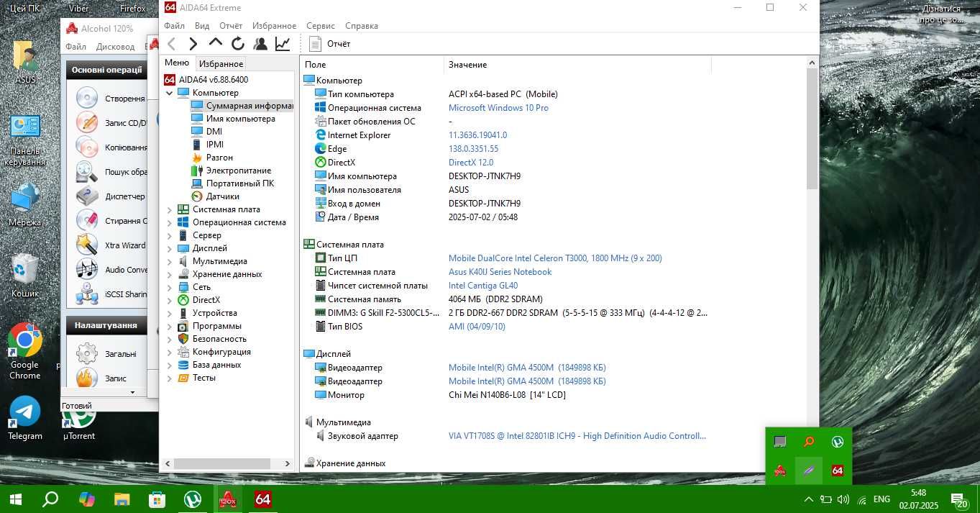Open the Mobile DualCore Intel Celeron T3000 link
The width and height of the screenshot is (980, 513).
tap(555, 258)
